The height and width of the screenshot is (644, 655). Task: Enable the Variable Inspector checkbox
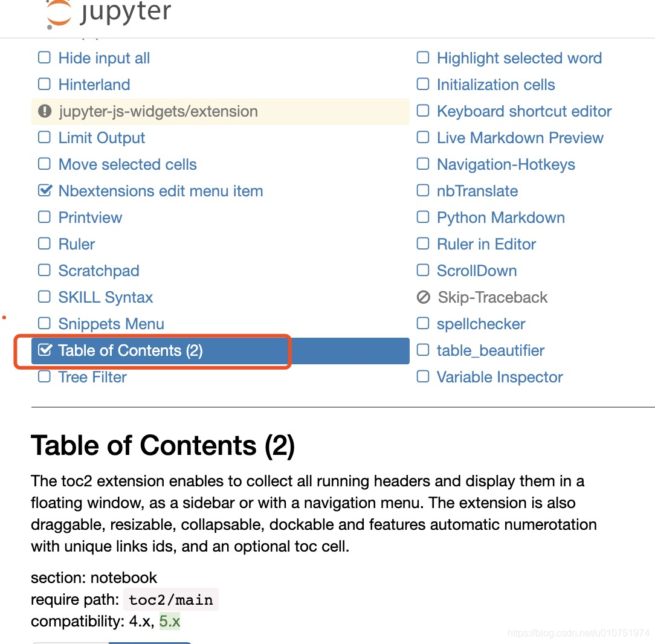pos(424,377)
